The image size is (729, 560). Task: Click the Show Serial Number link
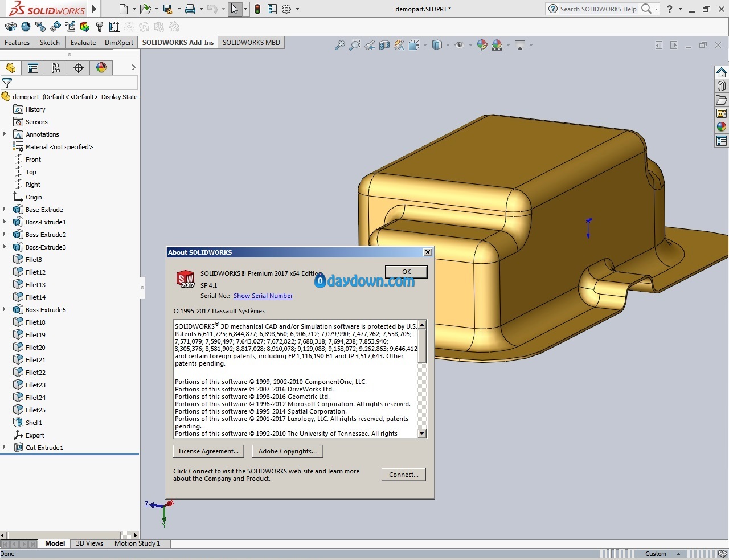263,296
